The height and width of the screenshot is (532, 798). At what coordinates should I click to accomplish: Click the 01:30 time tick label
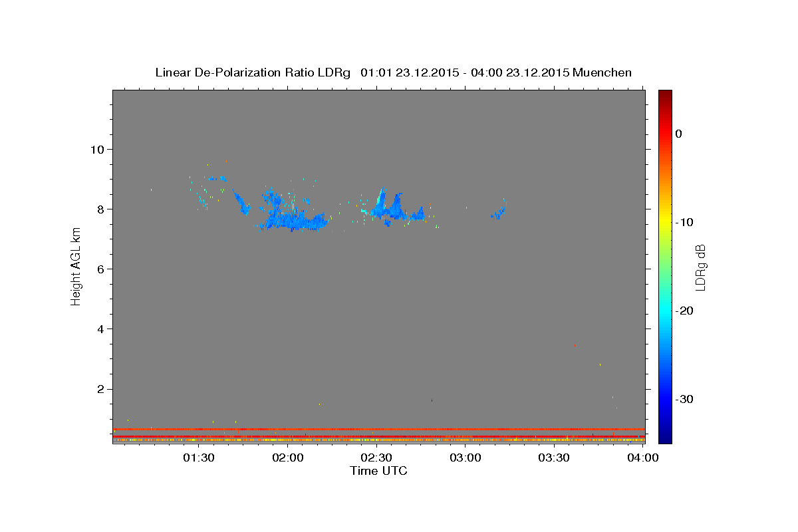pos(198,458)
